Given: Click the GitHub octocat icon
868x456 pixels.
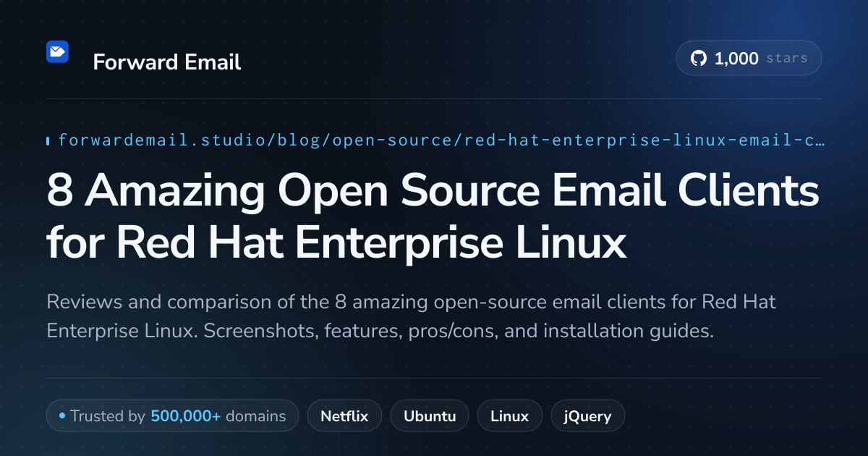Looking at the screenshot, I should click(x=699, y=59).
